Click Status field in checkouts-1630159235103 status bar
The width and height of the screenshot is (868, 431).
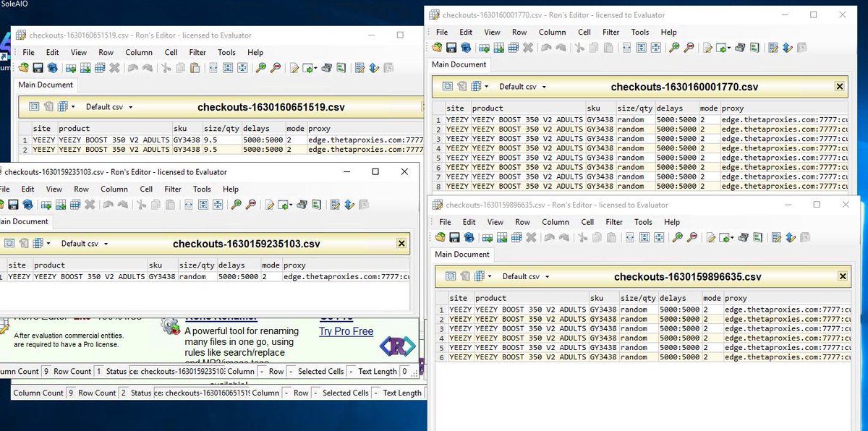[178, 371]
